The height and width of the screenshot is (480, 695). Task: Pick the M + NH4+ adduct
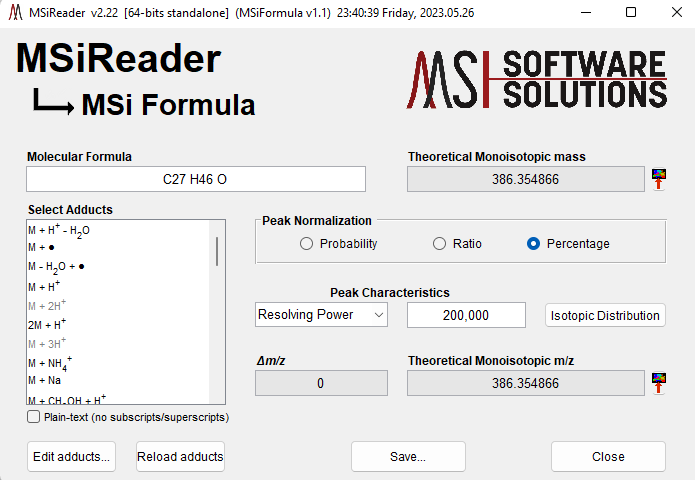pyautogui.click(x=50, y=363)
